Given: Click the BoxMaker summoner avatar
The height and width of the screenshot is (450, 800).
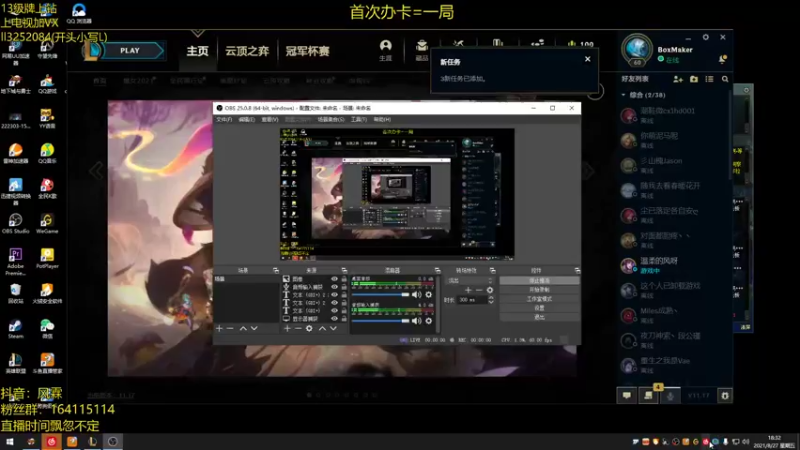Looking at the screenshot, I should (637, 49).
